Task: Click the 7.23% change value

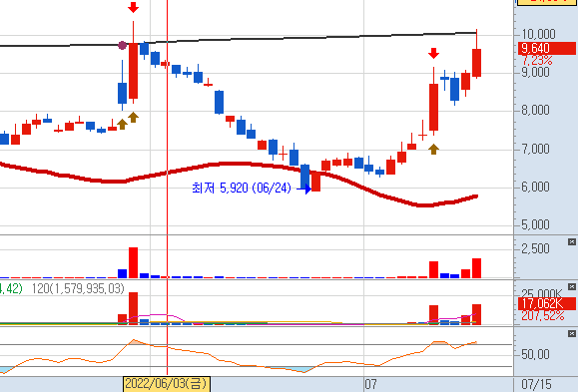Action: click(537, 60)
